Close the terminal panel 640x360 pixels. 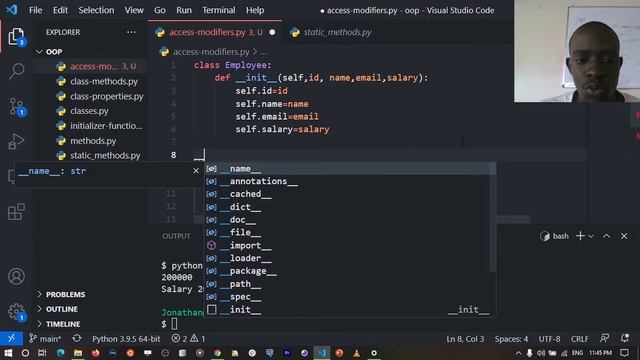[624, 236]
